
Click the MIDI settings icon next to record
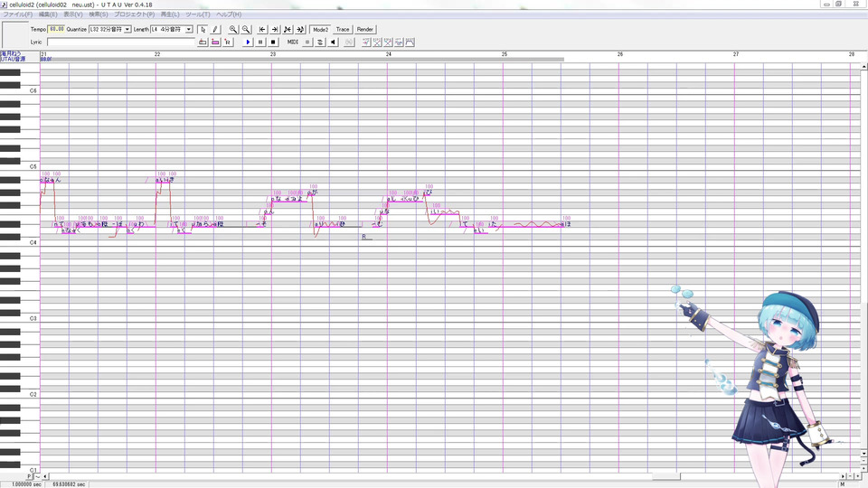click(320, 42)
